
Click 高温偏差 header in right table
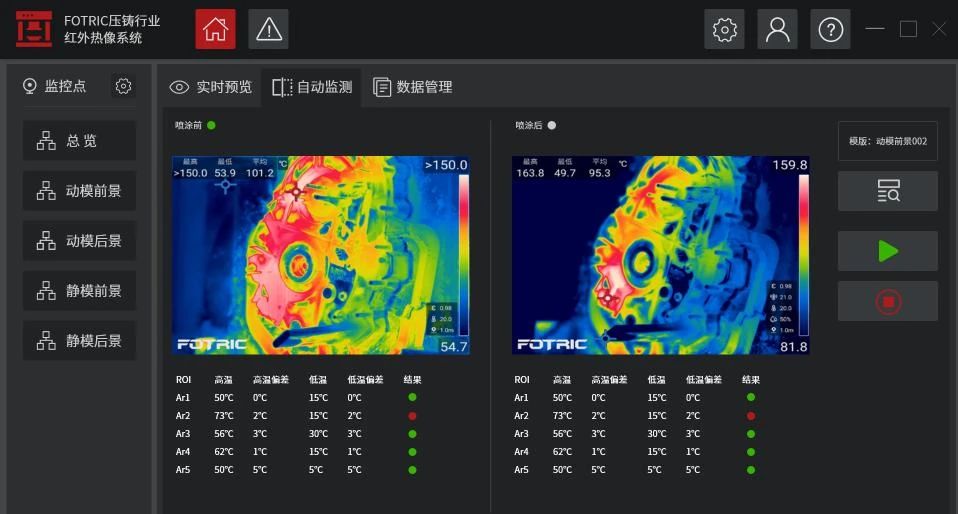pos(609,380)
